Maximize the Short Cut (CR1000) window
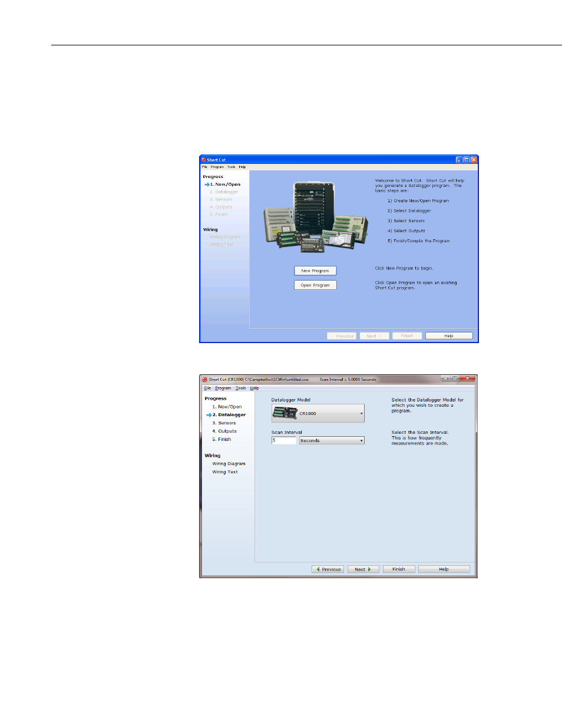Image resolution: width=562 pixels, height=728 pixels. pos(454,378)
